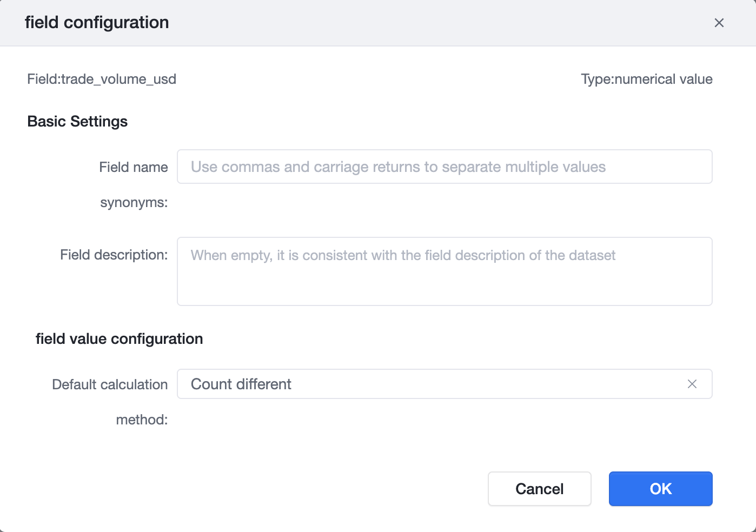Click the field configuration title text
The image size is (756, 532).
click(x=97, y=22)
